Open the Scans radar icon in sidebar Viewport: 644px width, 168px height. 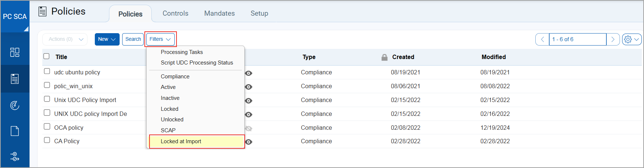tap(15, 105)
